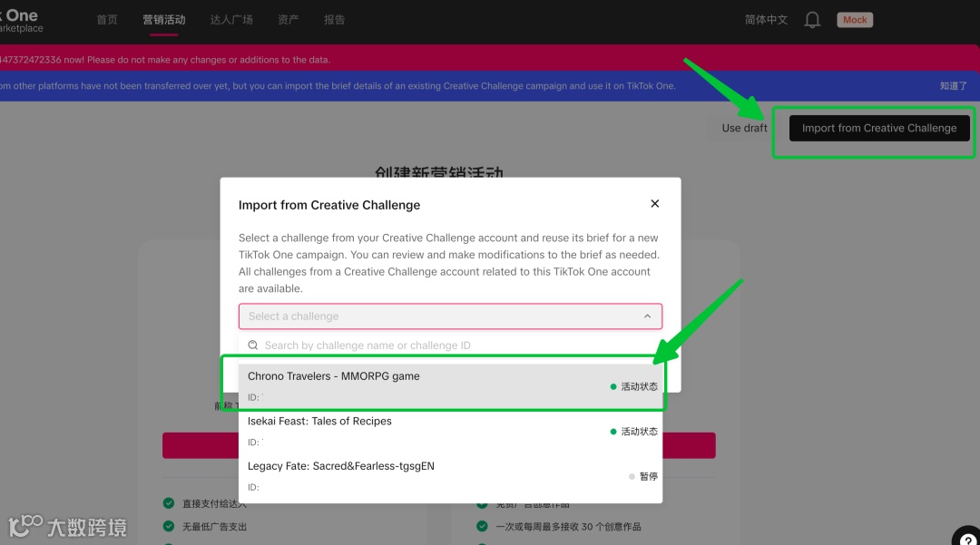The height and width of the screenshot is (545, 980).
Task: Open the help question mark icon
Action: (x=967, y=540)
